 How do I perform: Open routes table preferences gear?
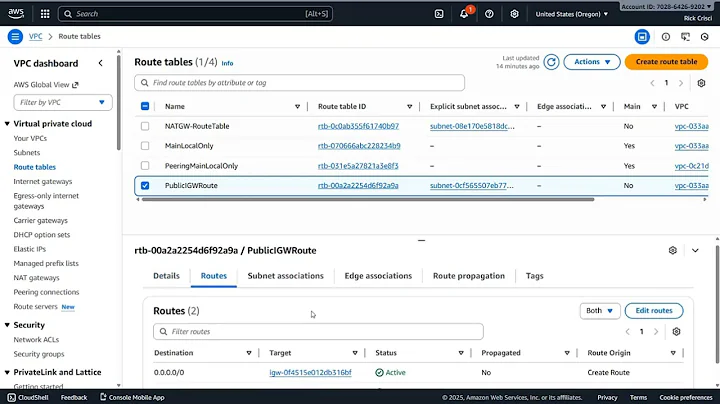tap(676, 331)
